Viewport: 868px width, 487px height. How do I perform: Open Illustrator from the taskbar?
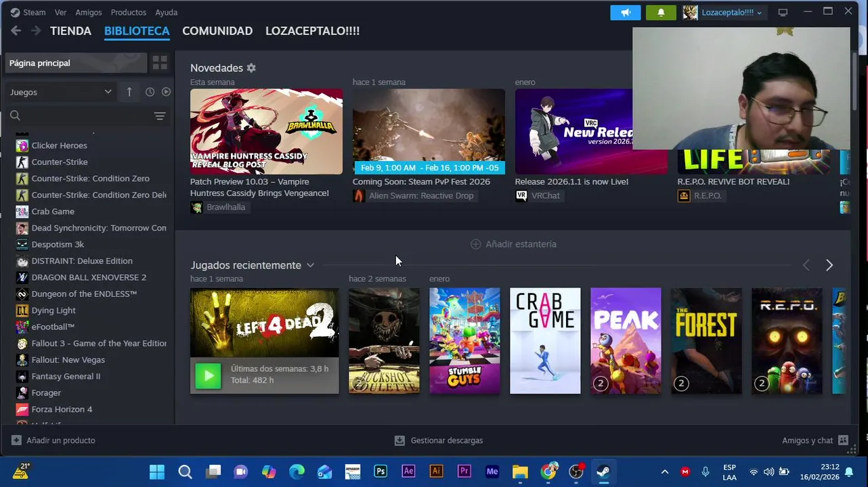436,471
